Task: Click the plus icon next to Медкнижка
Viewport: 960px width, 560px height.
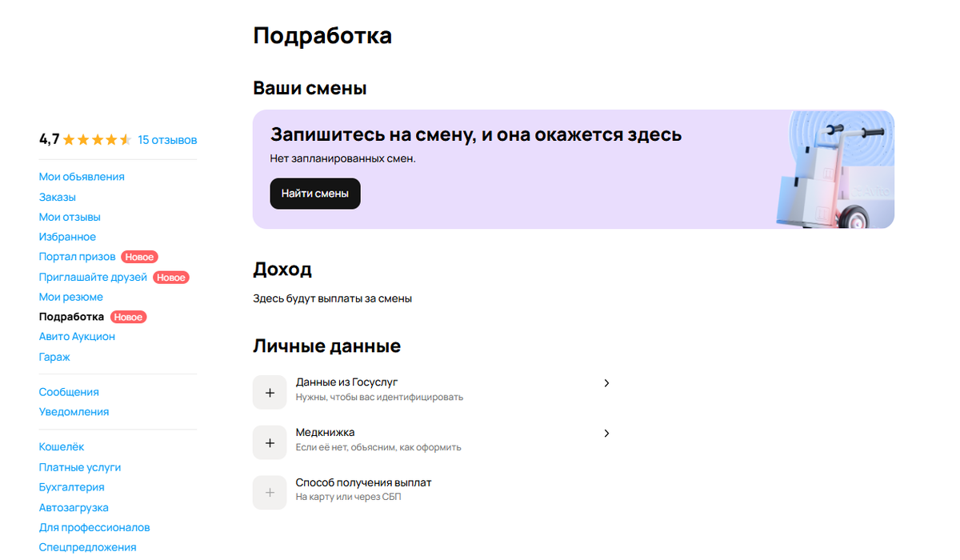Action: click(270, 442)
